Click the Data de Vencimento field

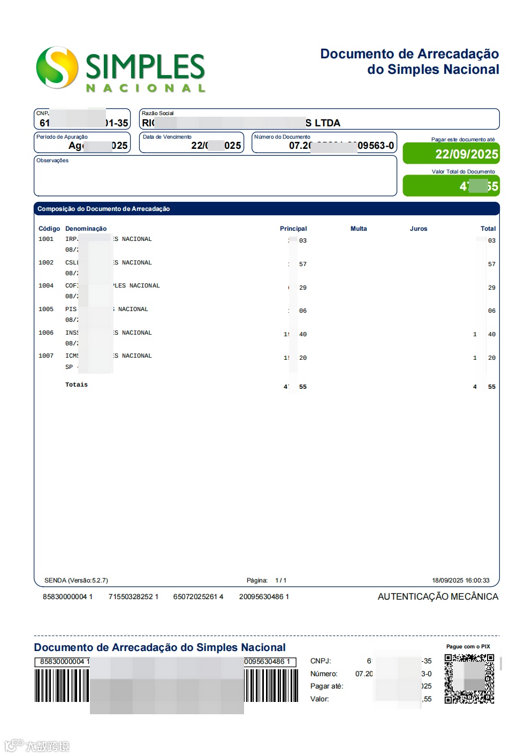tap(192, 142)
